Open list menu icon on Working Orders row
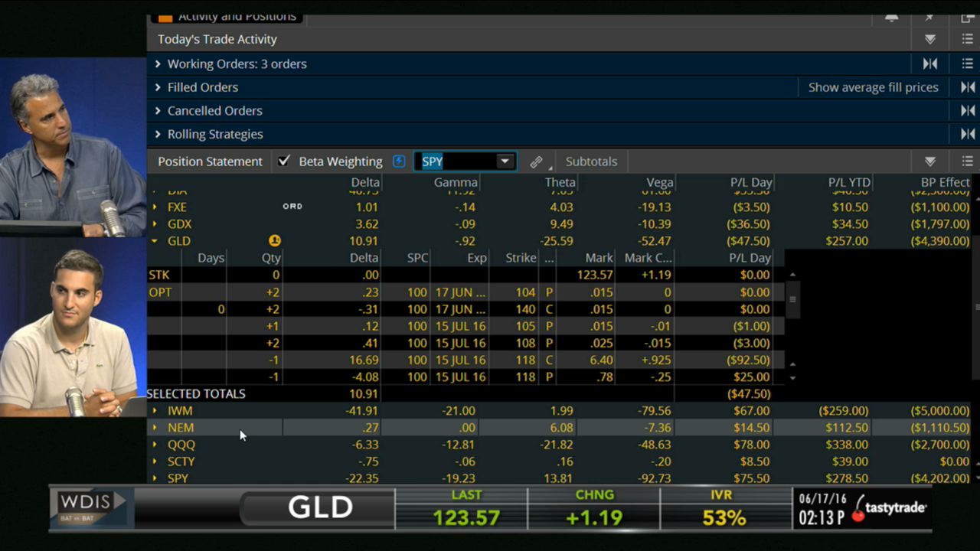 [x=968, y=64]
